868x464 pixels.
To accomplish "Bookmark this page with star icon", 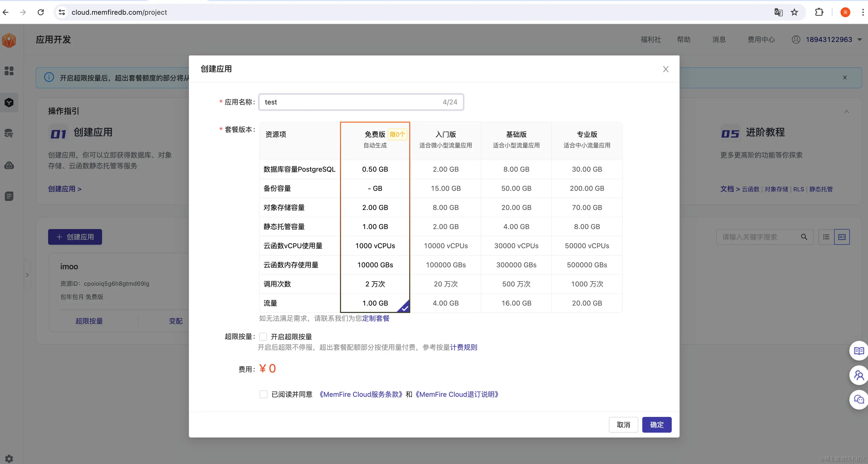I will click(x=794, y=12).
